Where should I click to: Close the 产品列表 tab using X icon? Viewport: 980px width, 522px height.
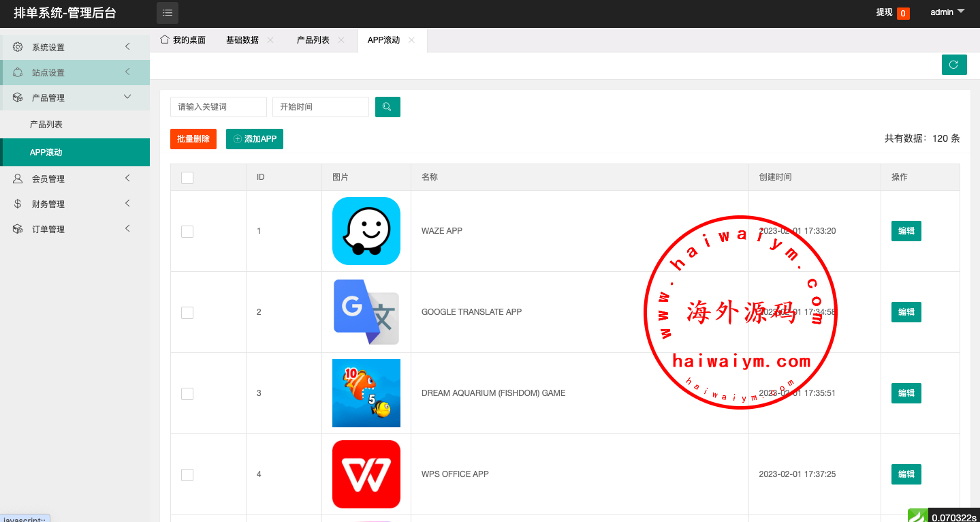pyautogui.click(x=341, y=40)
